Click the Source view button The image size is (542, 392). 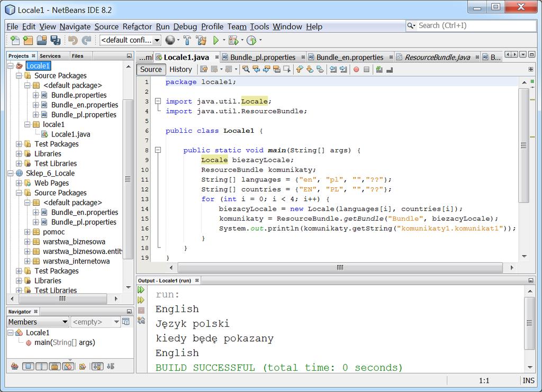click(151, 69)
